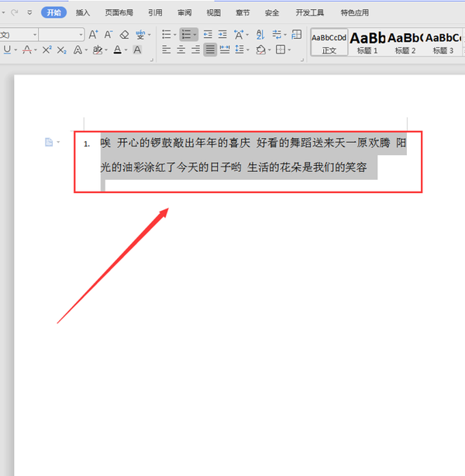Center align the paragraph
This screenshot has height=476, width=465.
pyautogui.click(x=181, y=50)
